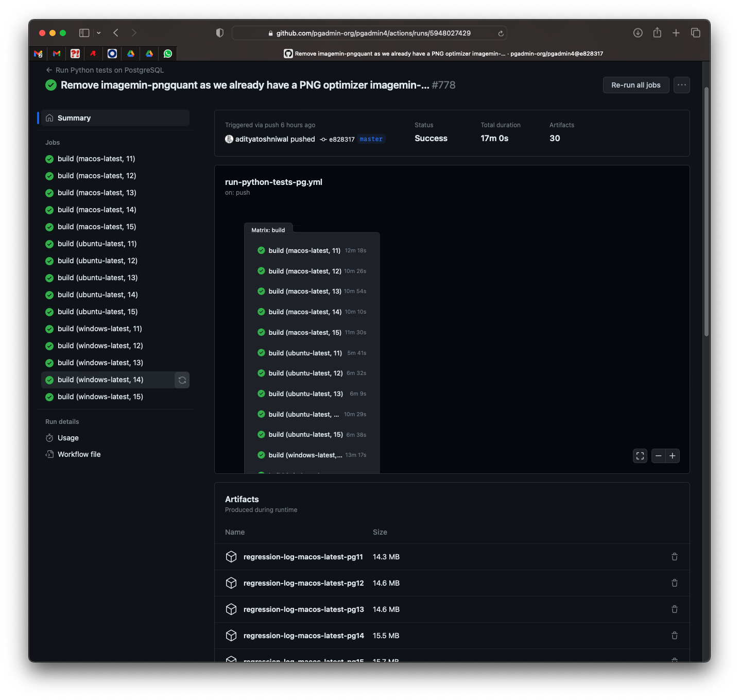The image size is (739, 700).
Task: Select the Summary tab
Action: pos(74,117)
